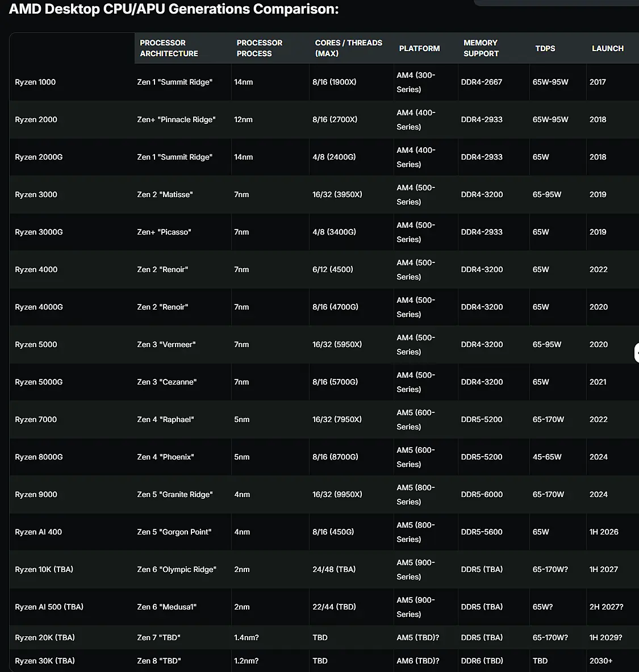Screen dimensions: 639x672
Task: Click the 2030+ launch cell
Action: click(x=601, y=661)
